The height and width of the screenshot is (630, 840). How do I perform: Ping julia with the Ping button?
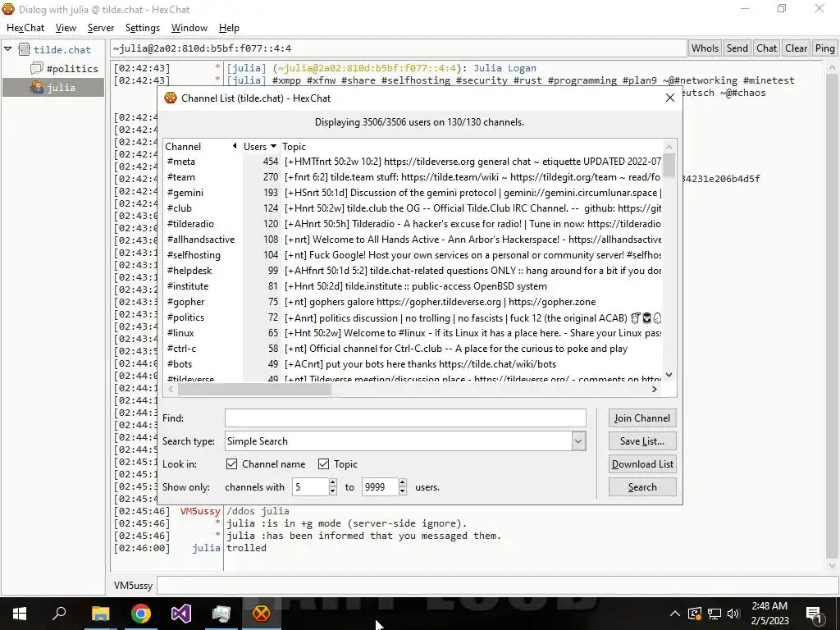824,48
